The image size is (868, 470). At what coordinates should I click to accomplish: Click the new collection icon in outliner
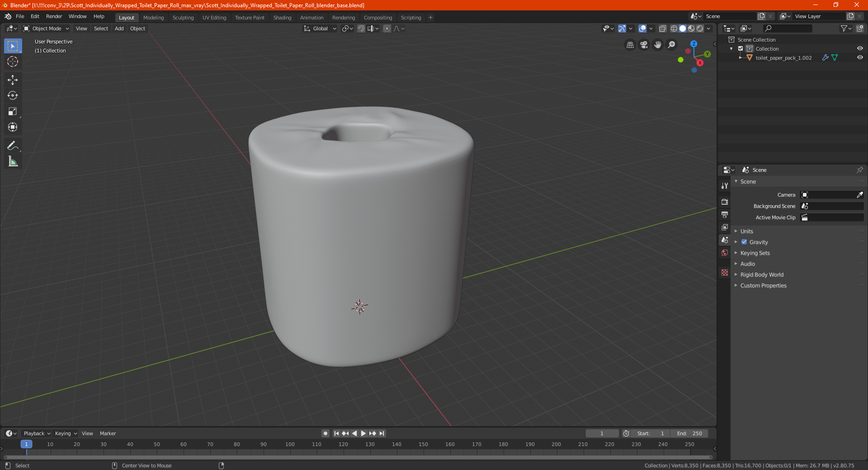click(x=860, y=28)
